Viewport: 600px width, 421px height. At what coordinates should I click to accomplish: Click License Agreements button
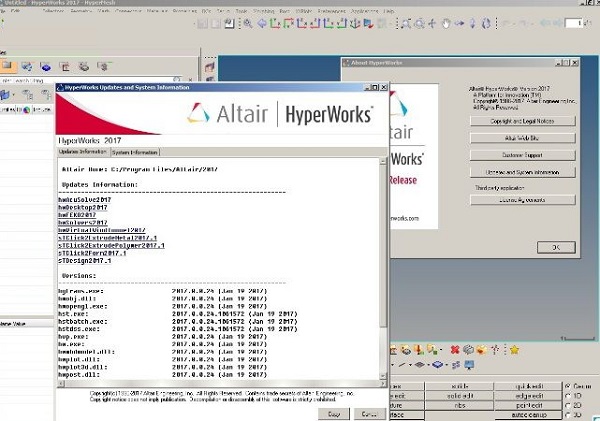coord(523,200)
